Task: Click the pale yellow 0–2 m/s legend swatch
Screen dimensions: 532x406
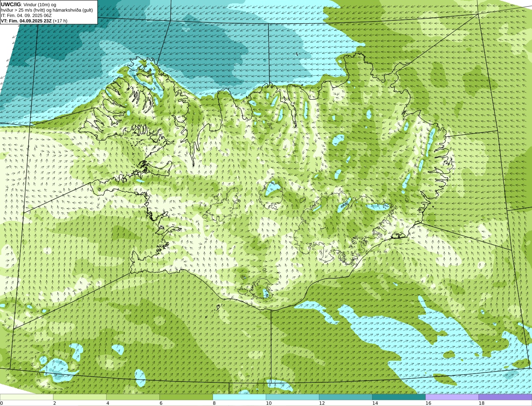Action: [x=27, y=397]
